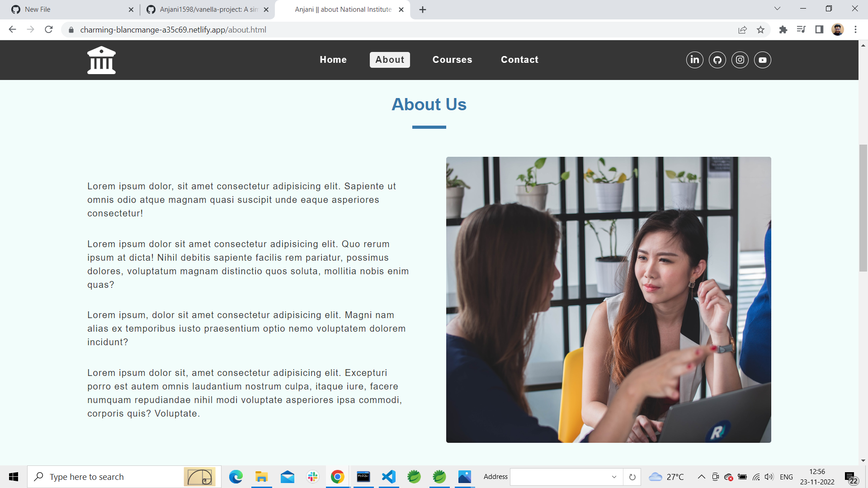Toggle the browser side panel
This screenshot has width=868, height=488.
pos(819,30)
